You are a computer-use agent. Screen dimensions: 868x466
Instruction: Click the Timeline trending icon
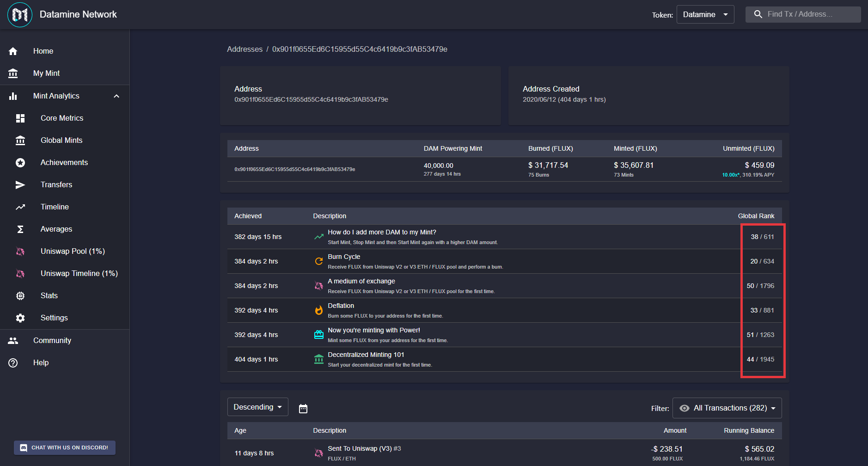[20, 207]
